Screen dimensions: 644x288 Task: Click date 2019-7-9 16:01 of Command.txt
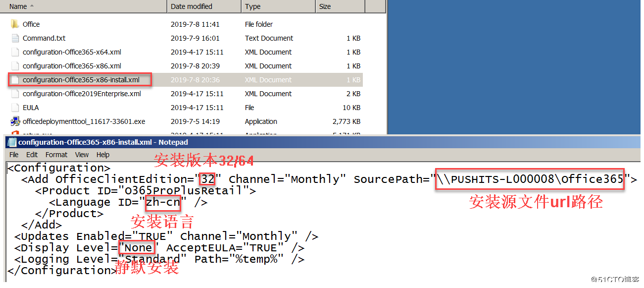click(x=195, y=38)
